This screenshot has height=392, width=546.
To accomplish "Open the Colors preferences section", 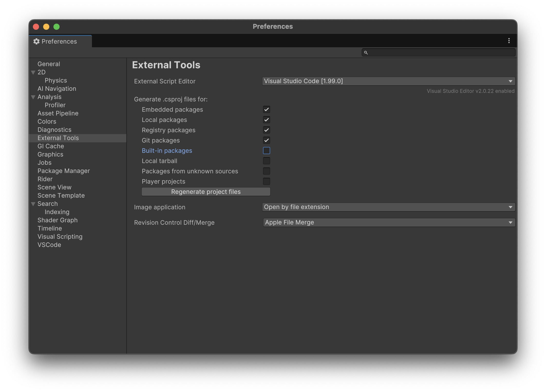I will pyautogui.click(x=47, y=122).
